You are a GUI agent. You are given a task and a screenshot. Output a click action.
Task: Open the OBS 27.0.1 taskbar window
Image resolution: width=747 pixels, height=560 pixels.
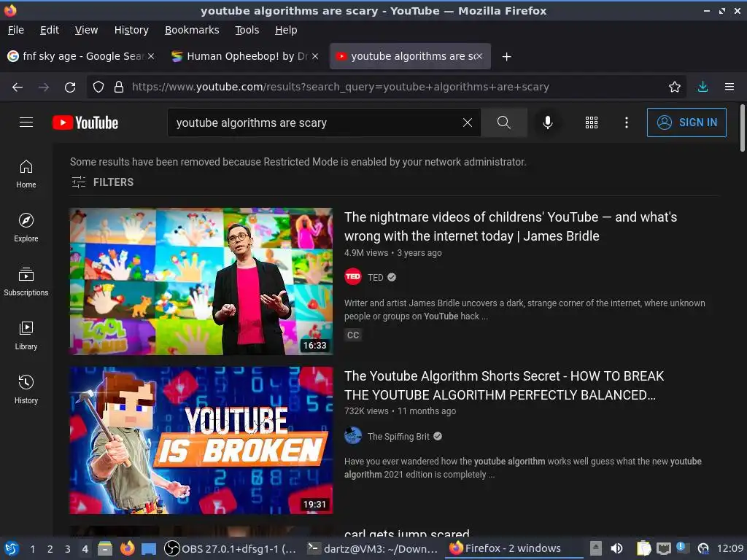tap(230, 548)
